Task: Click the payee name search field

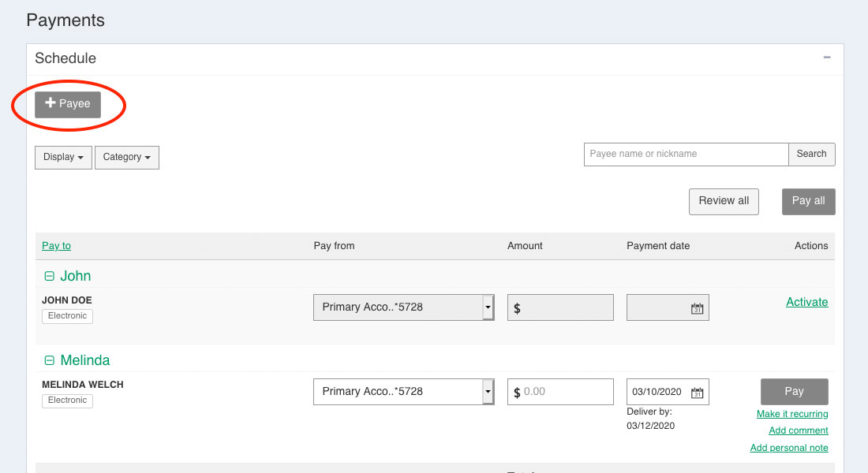Action: [x=686, y=154]
